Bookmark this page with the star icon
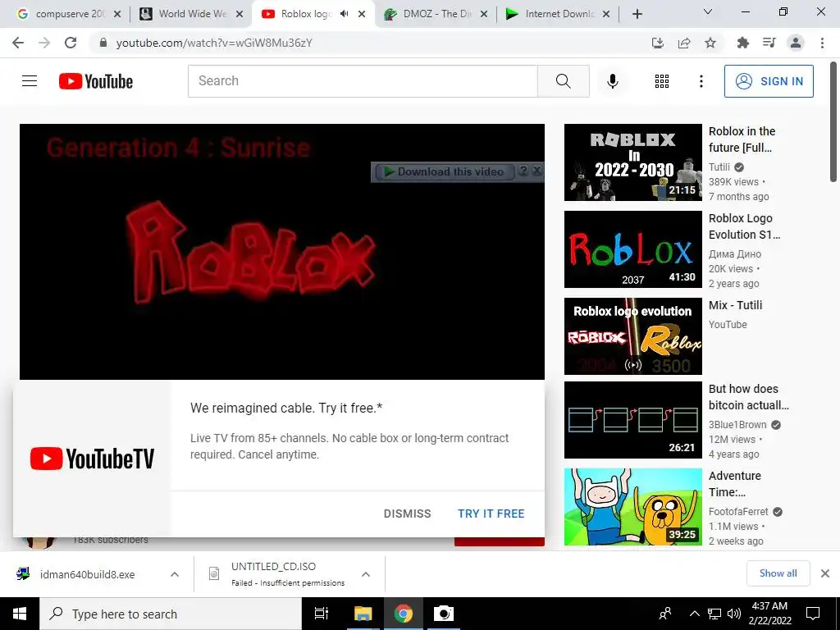 click(710, 43)
